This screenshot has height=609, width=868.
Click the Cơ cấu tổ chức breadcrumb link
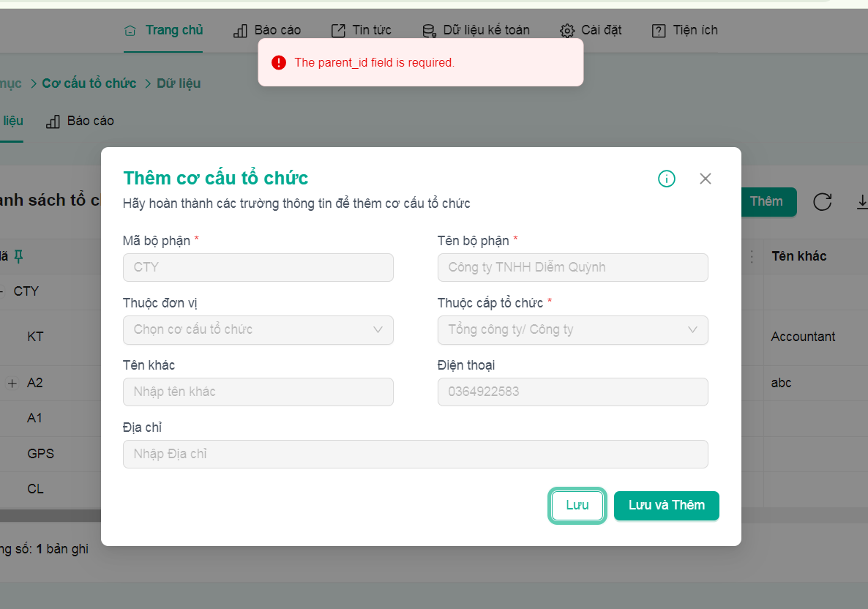pos(89,83)
